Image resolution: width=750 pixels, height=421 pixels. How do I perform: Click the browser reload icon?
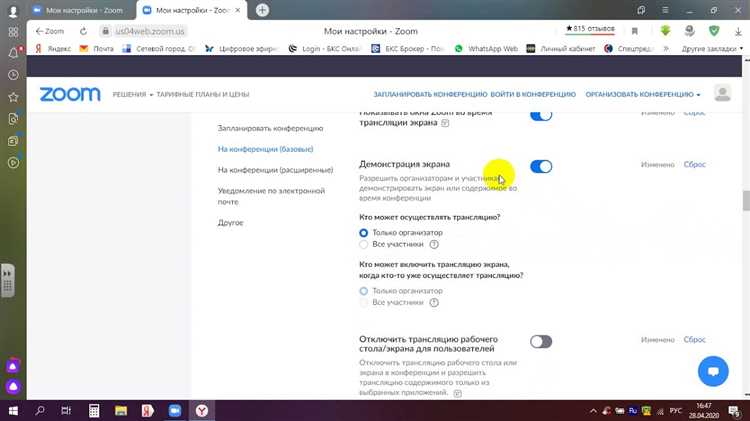(x=83, y=31)
